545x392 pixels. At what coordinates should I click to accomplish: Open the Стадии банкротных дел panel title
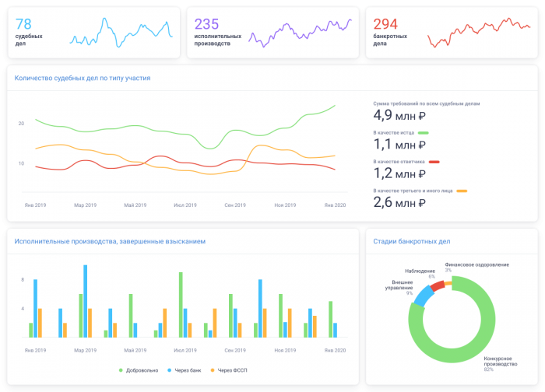[x=411, y=242]
